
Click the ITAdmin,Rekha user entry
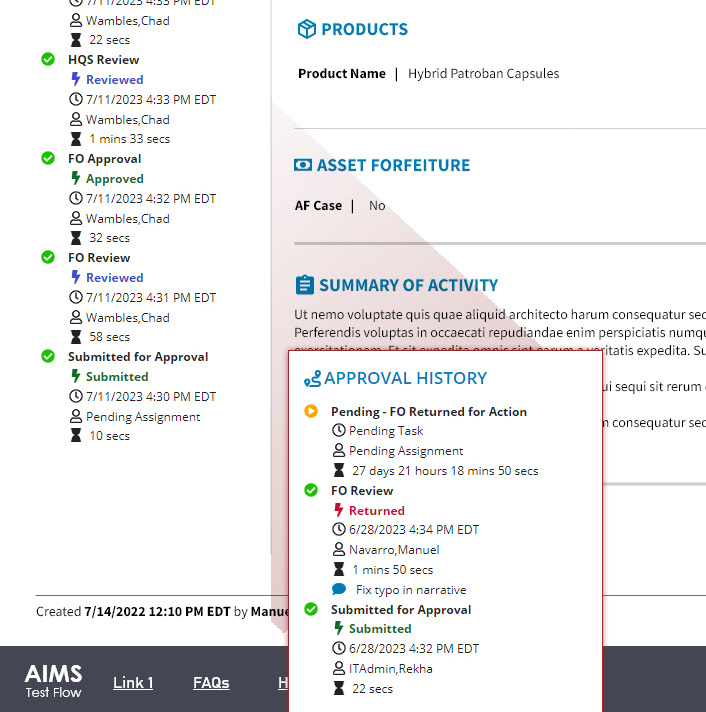(390, 669)
